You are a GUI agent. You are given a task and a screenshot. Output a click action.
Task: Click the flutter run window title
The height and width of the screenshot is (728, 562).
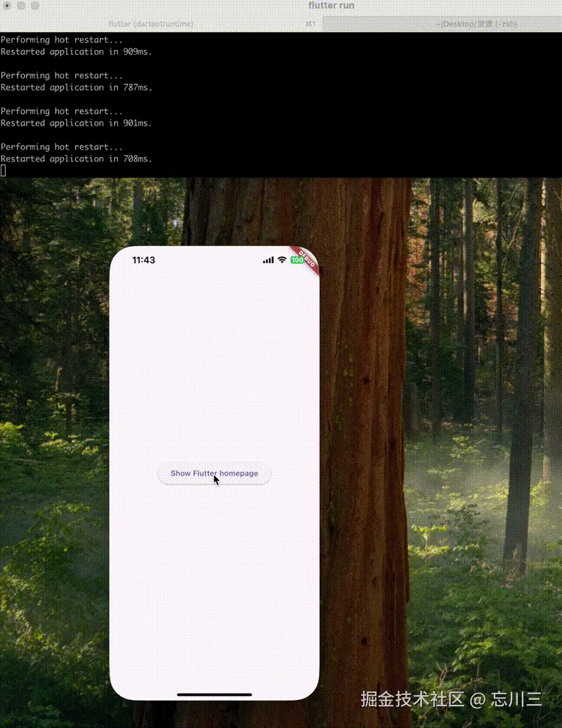point(331,6)
